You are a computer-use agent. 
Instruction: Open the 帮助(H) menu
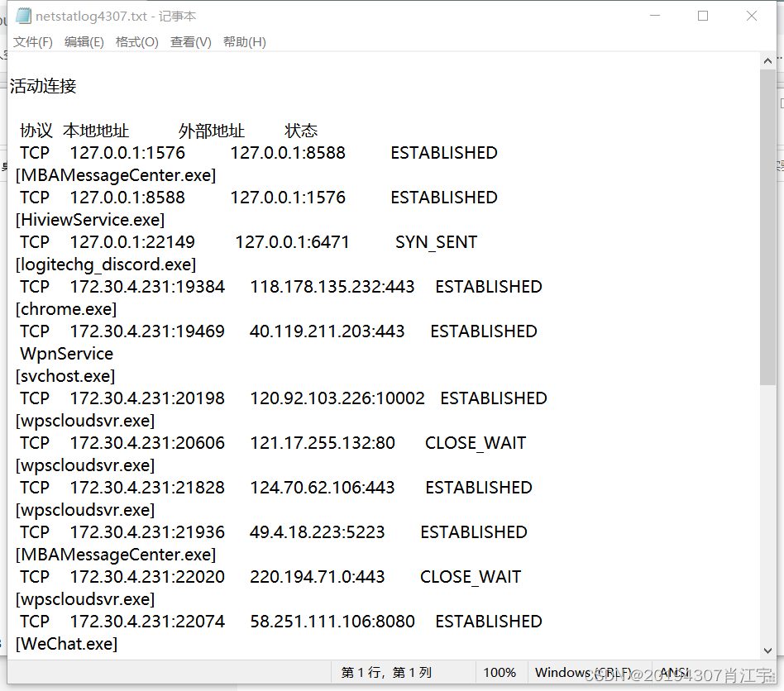point(245,42)
